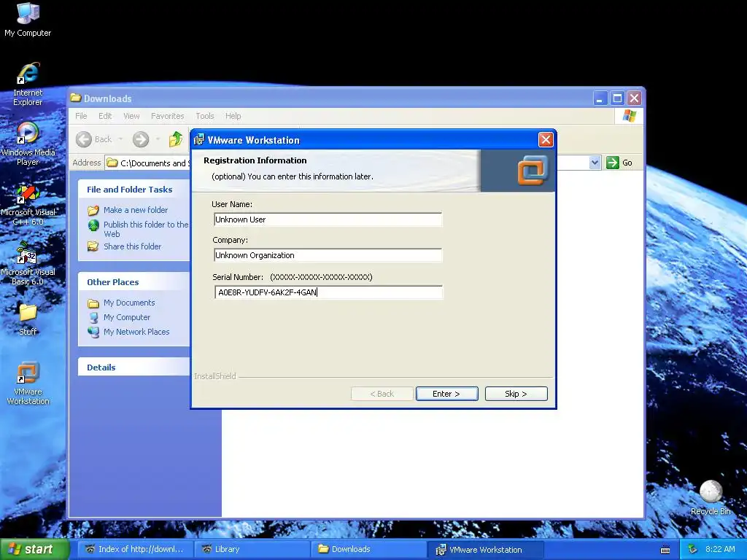Click the Serial Number input field

click(329, 292)
